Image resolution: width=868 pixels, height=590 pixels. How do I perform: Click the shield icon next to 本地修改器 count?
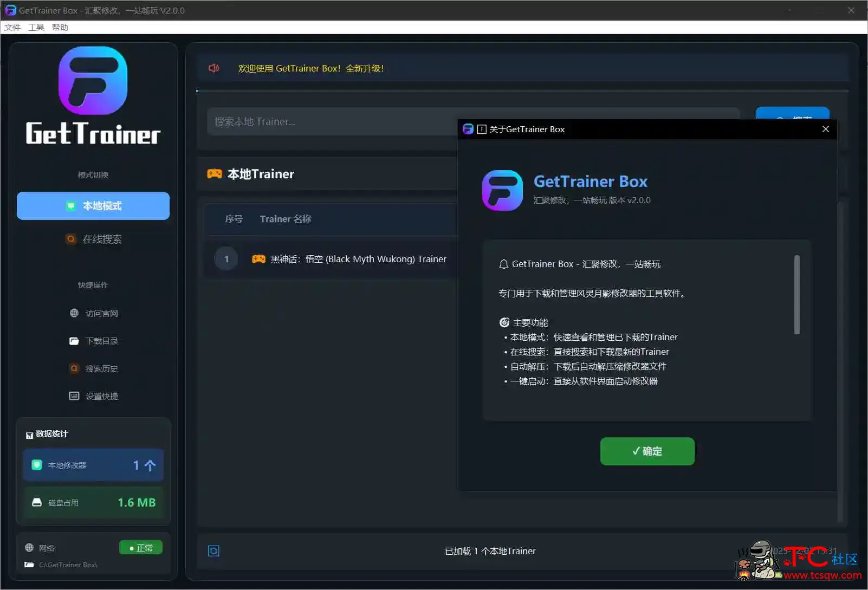pos(36,465)
